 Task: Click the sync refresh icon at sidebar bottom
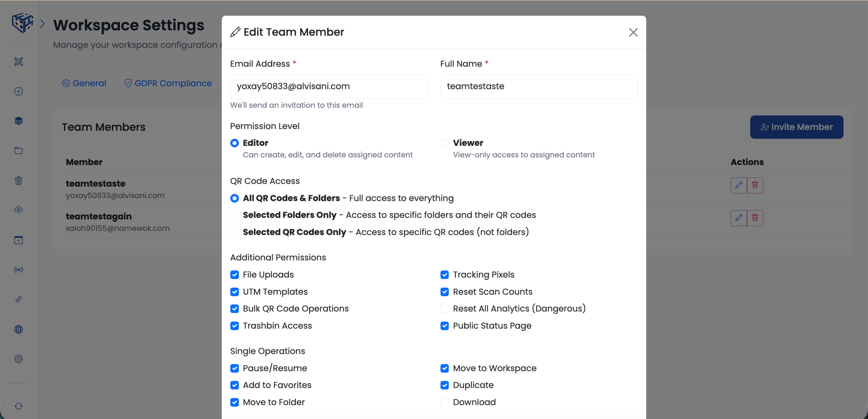19,406
